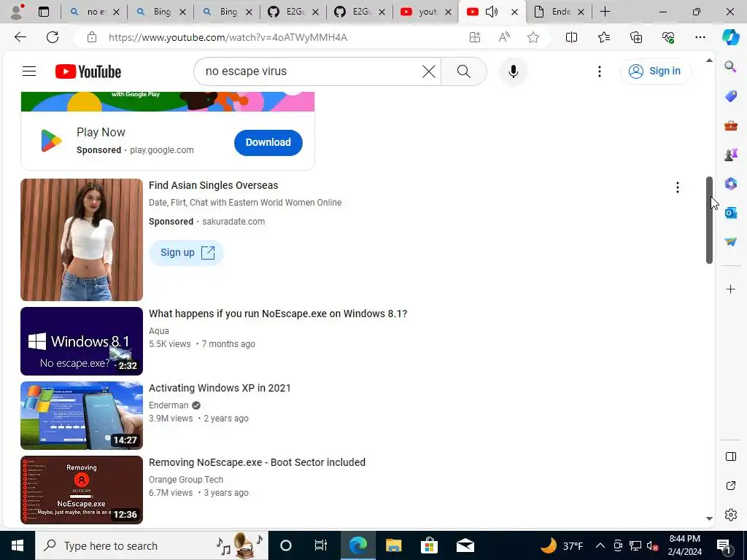Refresh the current page
747x560 pixels.
(x=53, y=37)
